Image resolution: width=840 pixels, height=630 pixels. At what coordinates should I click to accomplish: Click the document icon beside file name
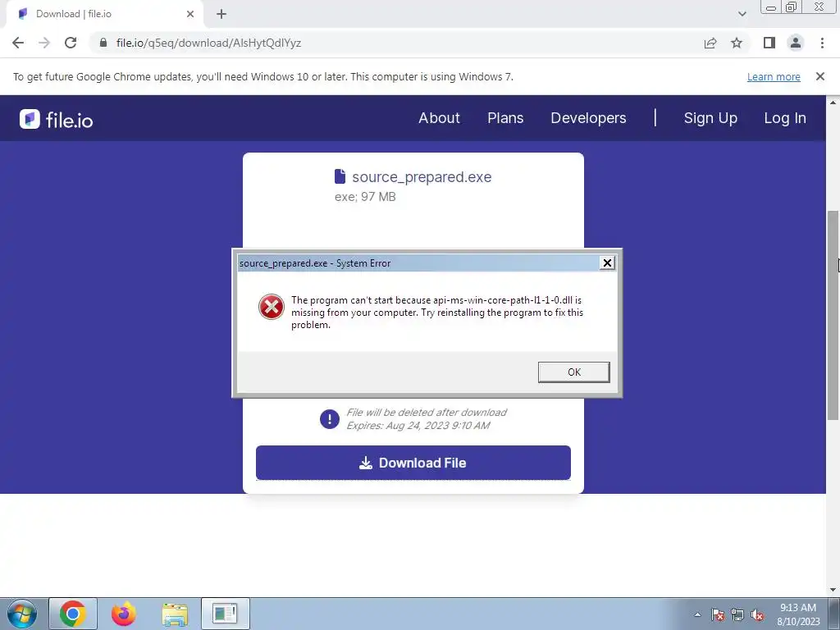pos(340,176)
